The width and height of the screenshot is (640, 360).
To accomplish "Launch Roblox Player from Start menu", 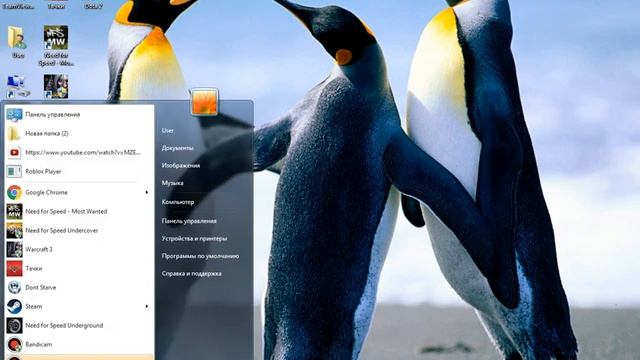I will 79,171.
